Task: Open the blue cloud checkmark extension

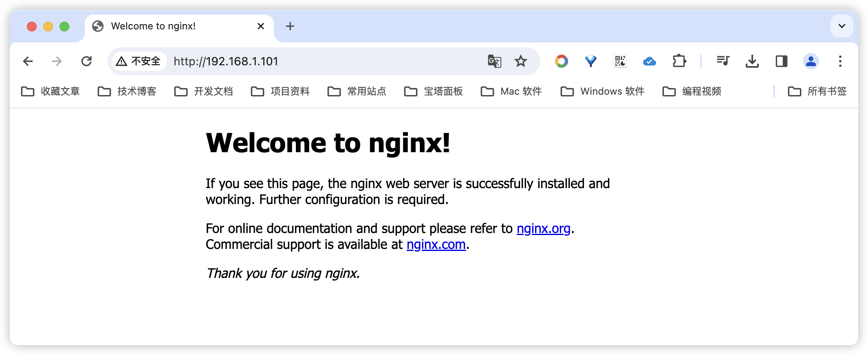Action: (650, 61)
